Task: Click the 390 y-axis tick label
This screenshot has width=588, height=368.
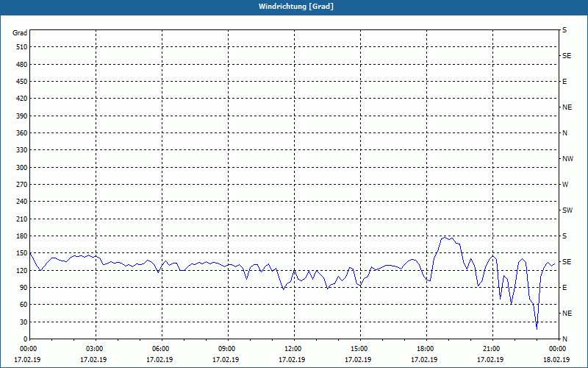Action: click(x=22, y=116)
